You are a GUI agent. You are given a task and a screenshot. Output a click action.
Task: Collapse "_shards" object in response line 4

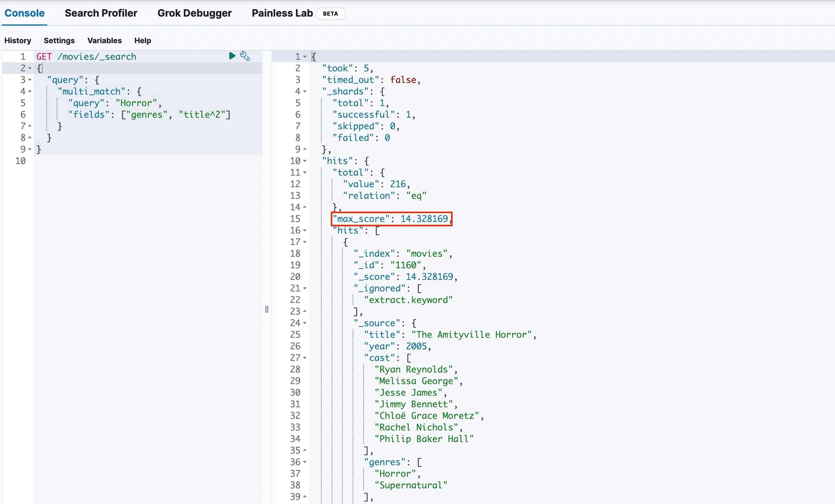coord(305,91)
